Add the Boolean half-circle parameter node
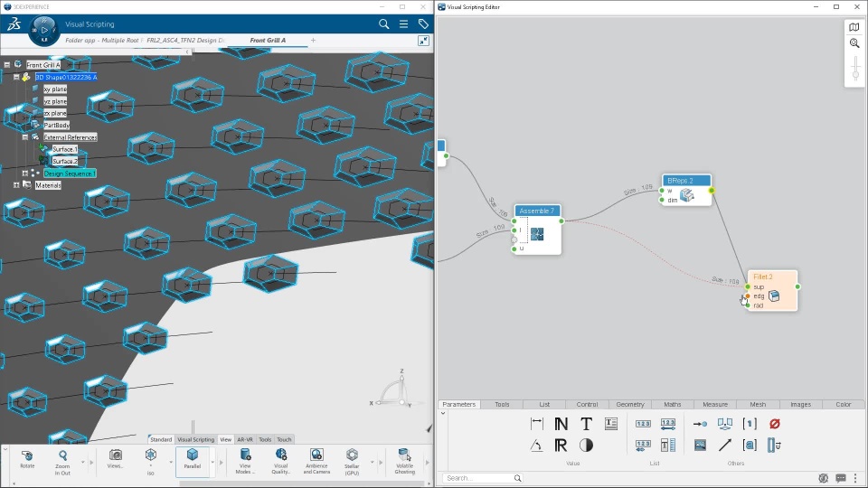The image size is (868, 488). [586, 446]
